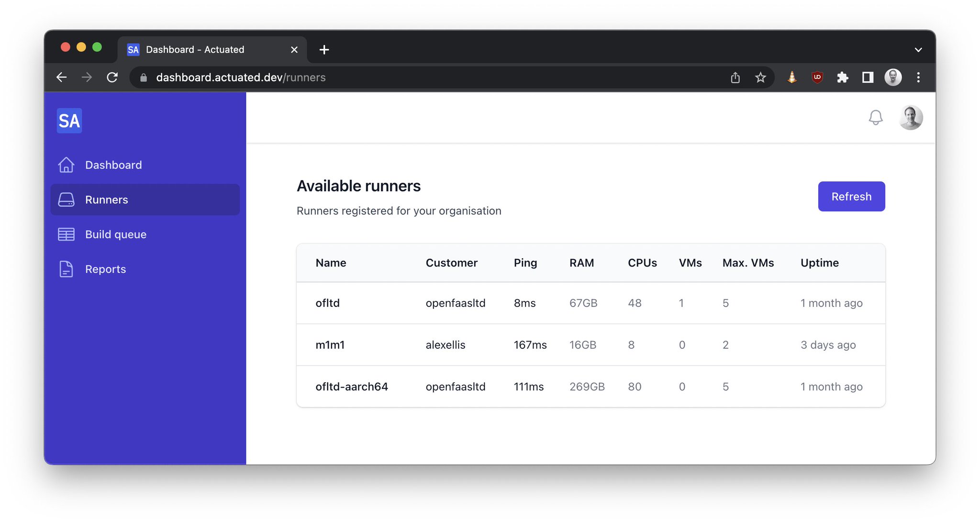The image size is (980, 523).
Task: Open Build queue in the sidebar
Action: click(145, 234)
